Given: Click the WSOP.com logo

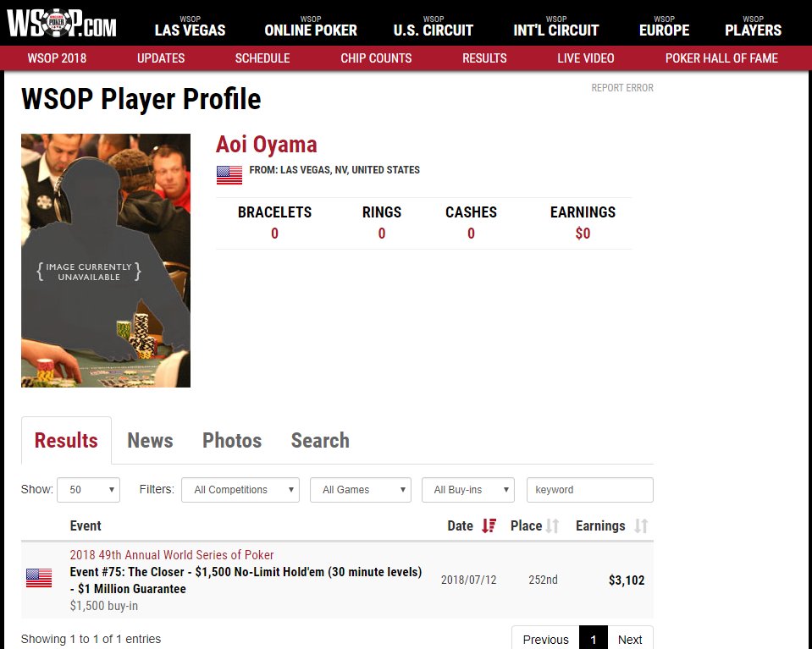Looking at the screenshot, I should 62,24.
